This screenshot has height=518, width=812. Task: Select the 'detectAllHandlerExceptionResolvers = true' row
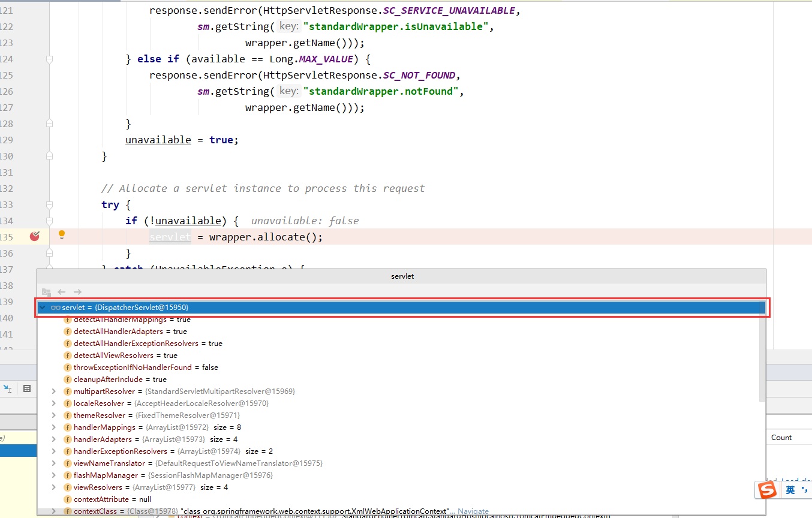(x=398, y=344)
